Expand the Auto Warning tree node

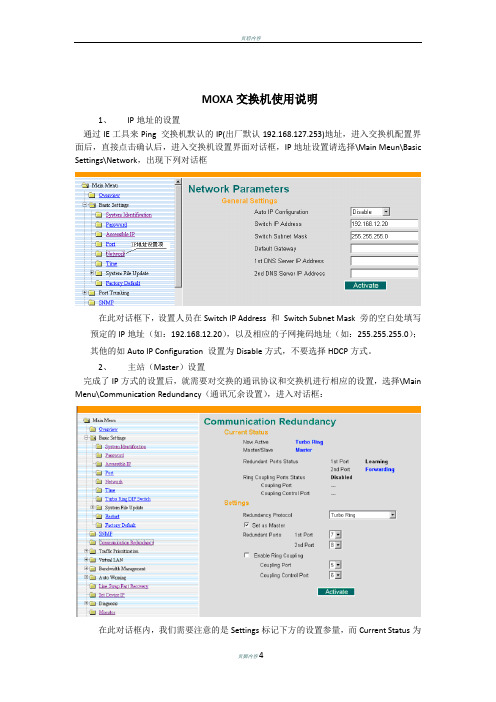pos(86,578)
